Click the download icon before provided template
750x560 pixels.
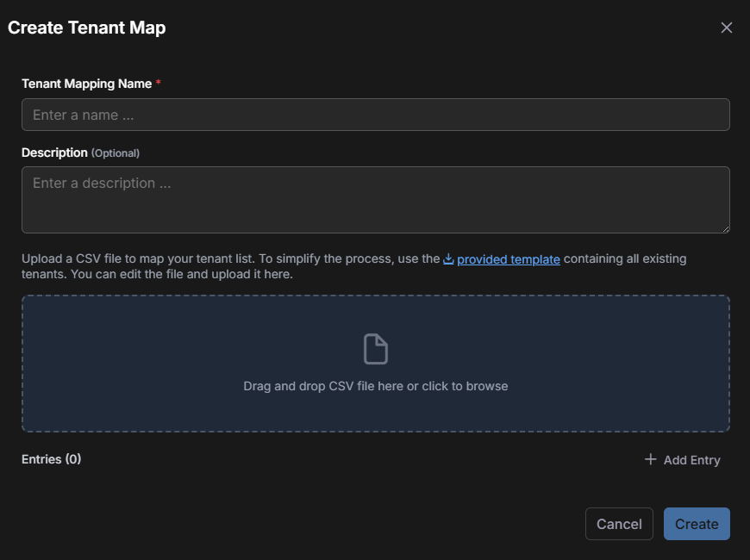(x=448, y=258)
